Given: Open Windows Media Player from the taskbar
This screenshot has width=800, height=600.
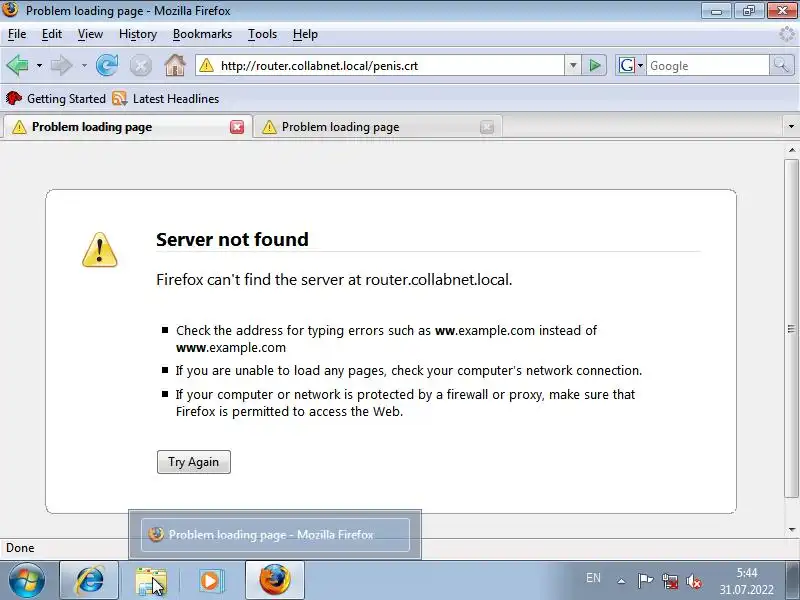Looking at the screenshot, I should tap(210, 580).
